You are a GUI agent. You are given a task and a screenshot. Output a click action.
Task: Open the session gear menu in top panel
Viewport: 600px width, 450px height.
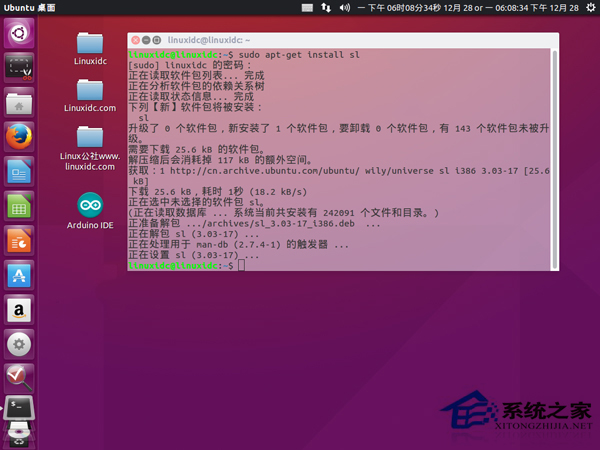(x=591, y=8)
